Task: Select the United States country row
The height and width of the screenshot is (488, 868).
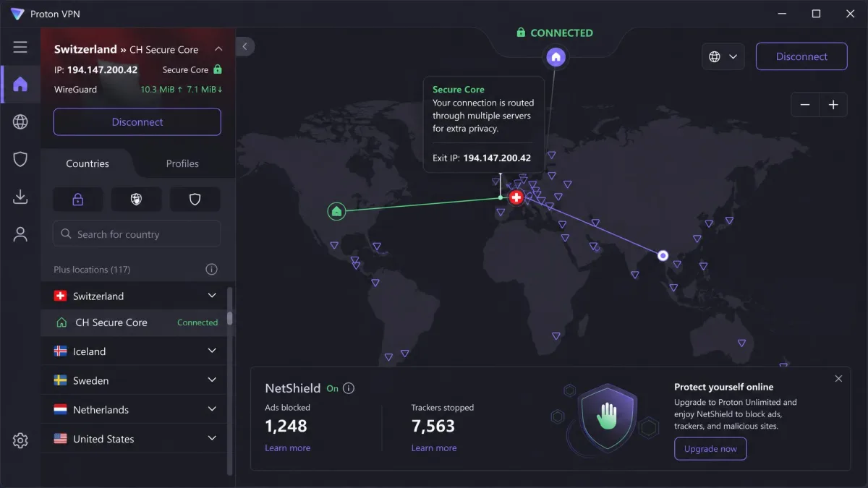Action: [x=134, y=439]
